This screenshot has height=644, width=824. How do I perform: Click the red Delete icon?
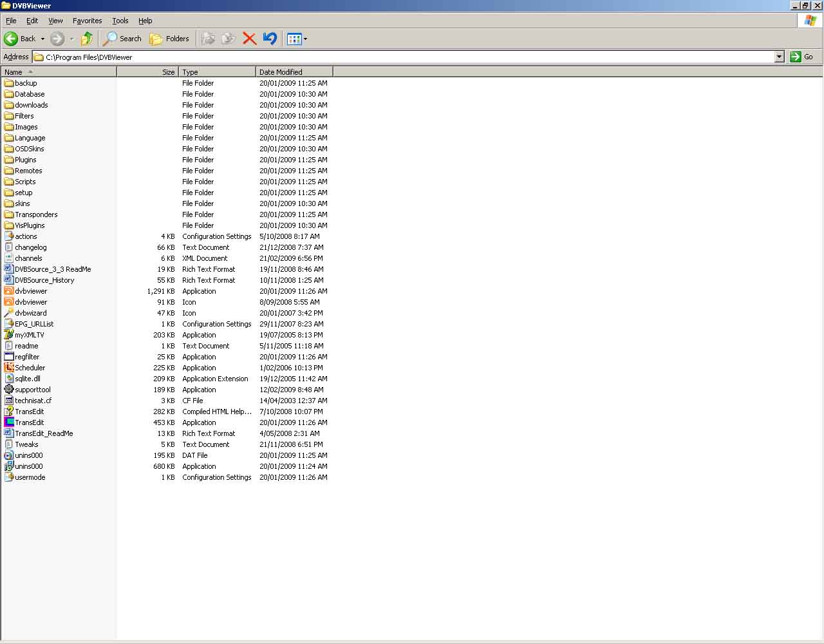pyautogui.click(x=250, y=39)
